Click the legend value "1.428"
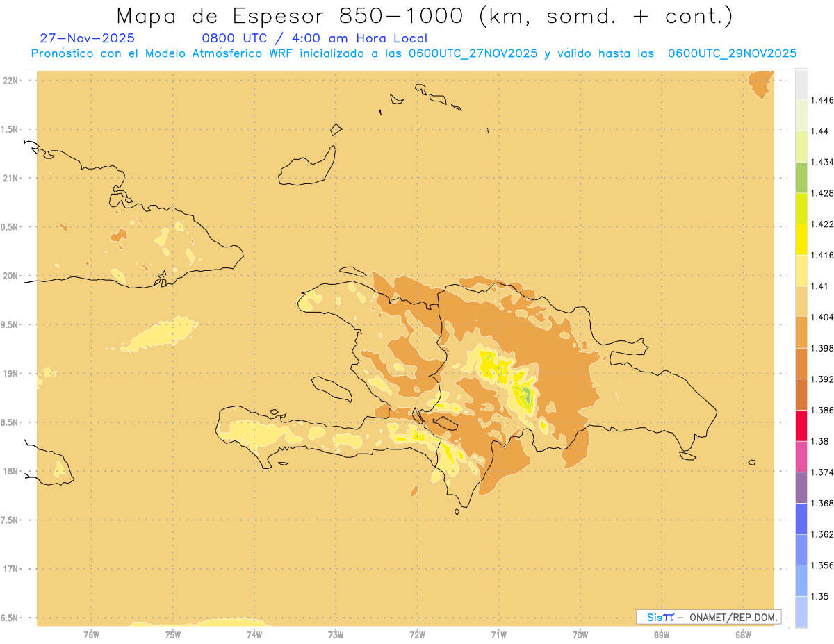This screenshot has height=644, width=834. pos(822,193)
